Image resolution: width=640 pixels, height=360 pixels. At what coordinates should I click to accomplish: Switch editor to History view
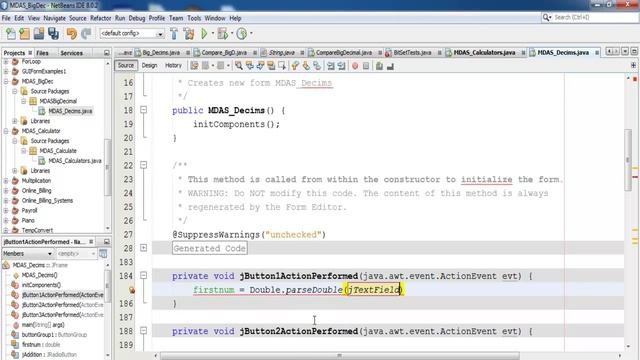173,65
